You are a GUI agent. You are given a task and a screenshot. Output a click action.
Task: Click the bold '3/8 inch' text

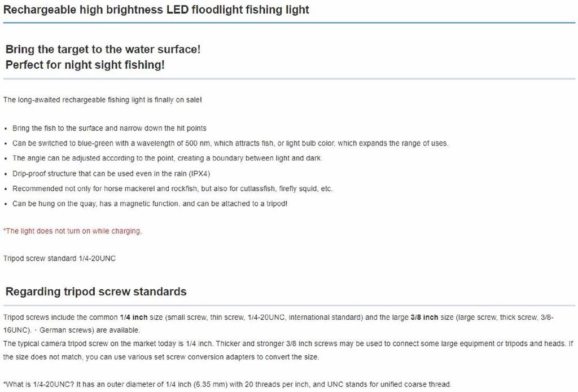(x=424, y=318)
